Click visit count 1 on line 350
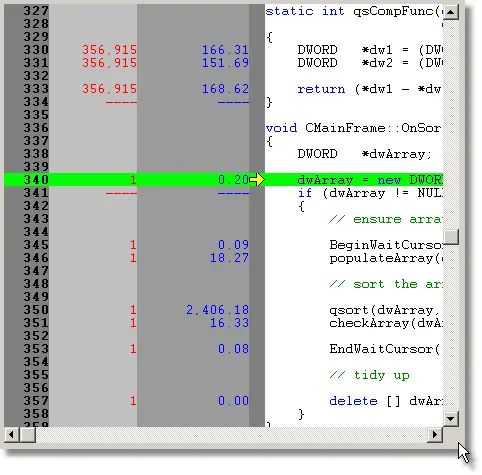 click(x=133, y=310)
